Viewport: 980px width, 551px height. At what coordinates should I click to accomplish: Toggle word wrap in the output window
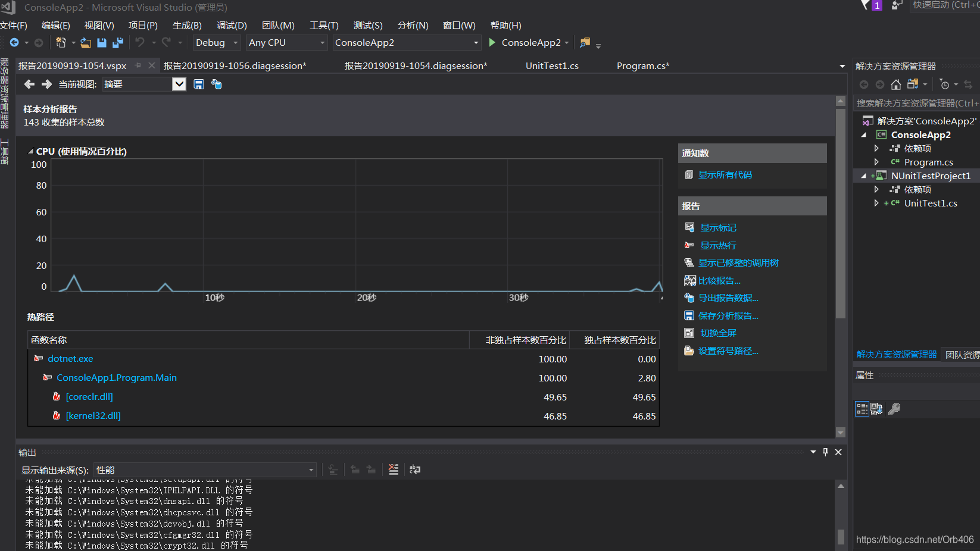(415, 469)
